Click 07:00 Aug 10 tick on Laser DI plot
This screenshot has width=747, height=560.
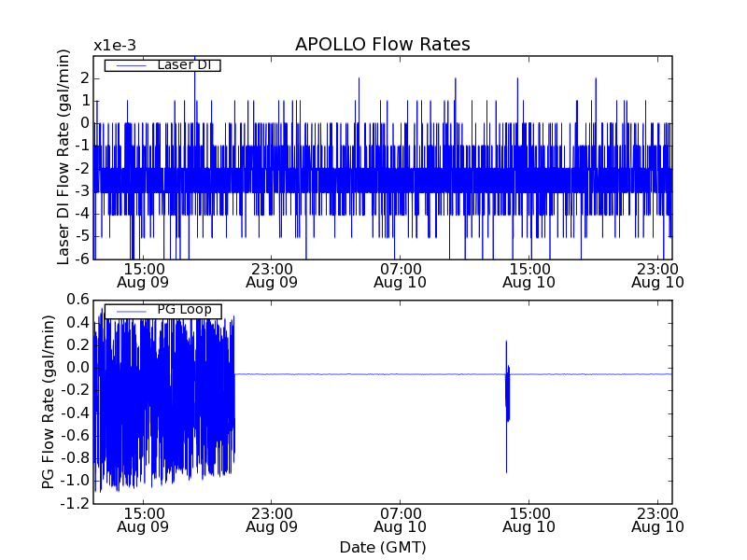(400, 274)
